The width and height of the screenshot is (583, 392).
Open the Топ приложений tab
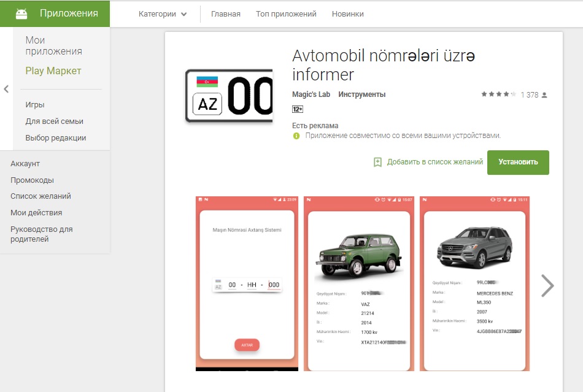pos(286,14)
